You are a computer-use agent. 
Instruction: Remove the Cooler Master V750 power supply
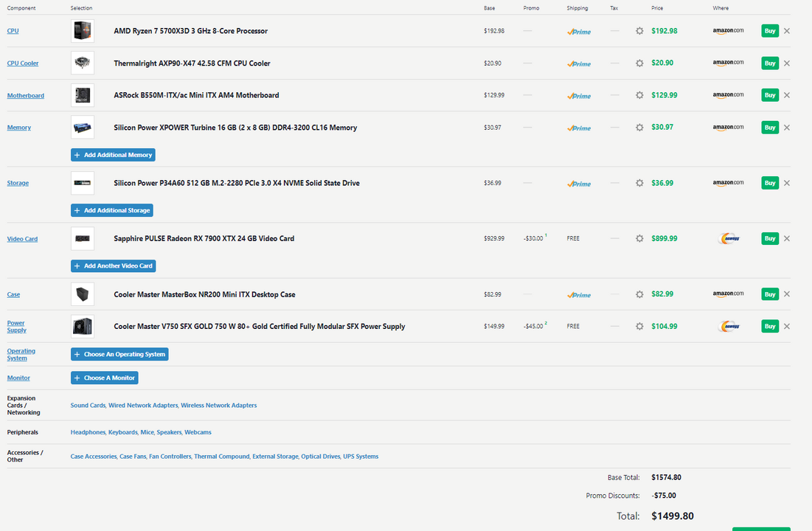[x=786, y=326]
